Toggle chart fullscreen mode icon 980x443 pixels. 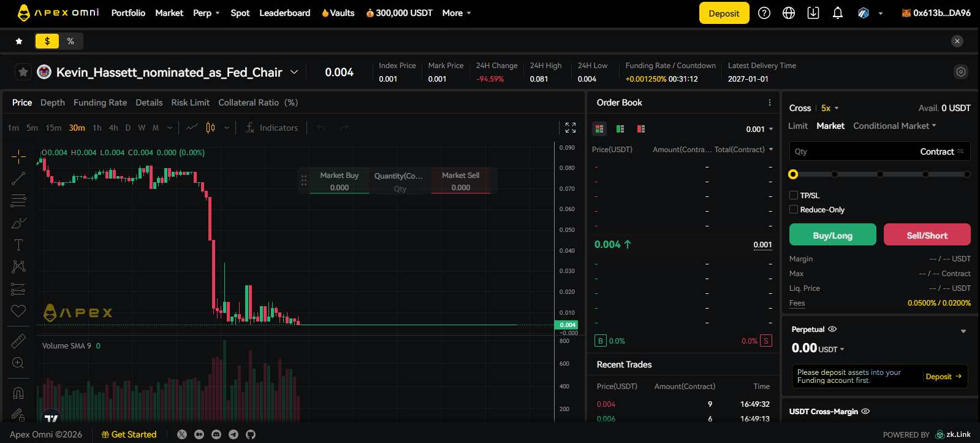pyautogui.click(x=571, y=128)
